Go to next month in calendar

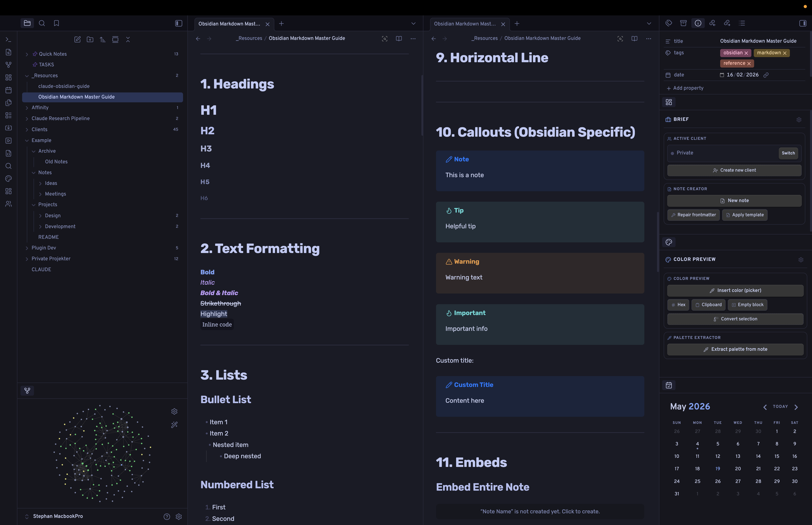pos(796,407)
